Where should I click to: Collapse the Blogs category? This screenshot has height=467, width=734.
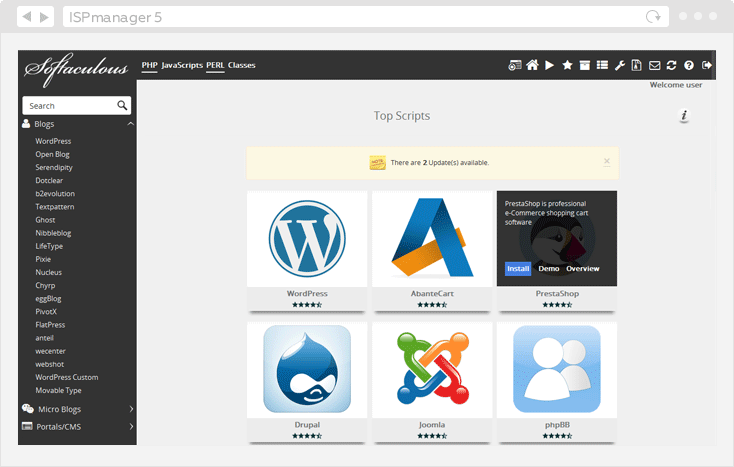point(130,124)
